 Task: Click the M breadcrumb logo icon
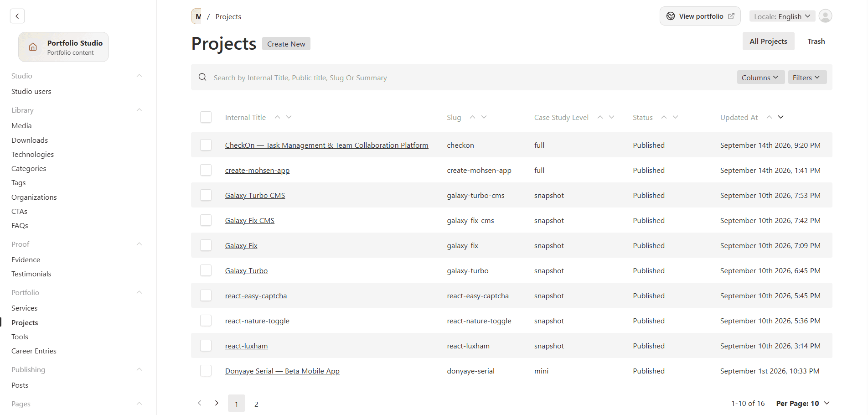coord(196,16)
